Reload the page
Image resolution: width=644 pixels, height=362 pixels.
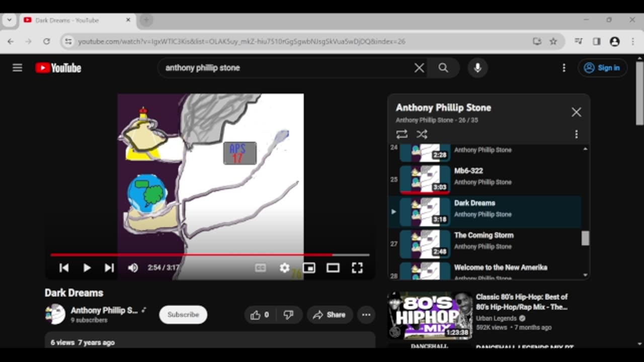(46, 42)
